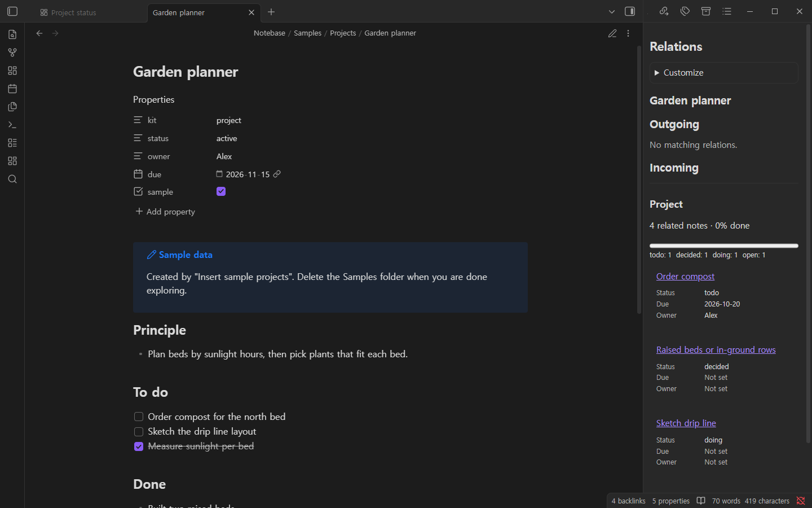
Task: Click '4 backlinks' in the status bar
Action: pos(628,501)
